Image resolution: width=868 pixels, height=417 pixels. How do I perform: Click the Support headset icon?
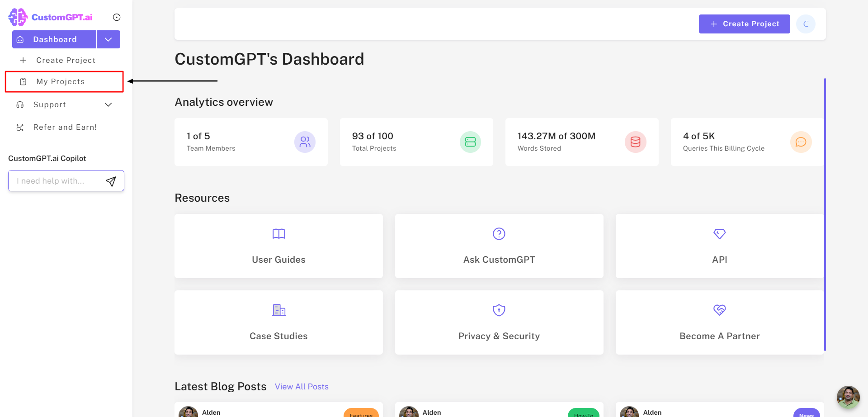coord(20,104)
